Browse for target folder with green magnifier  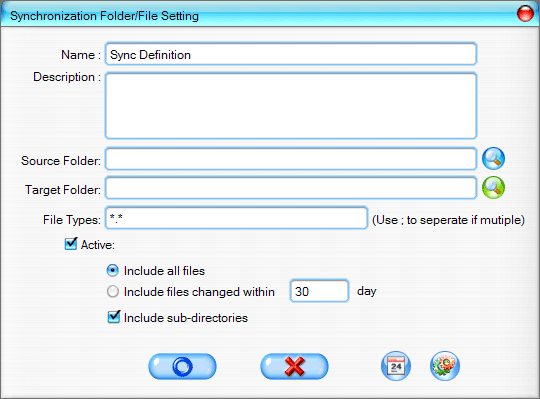click(x=493, y=188)
